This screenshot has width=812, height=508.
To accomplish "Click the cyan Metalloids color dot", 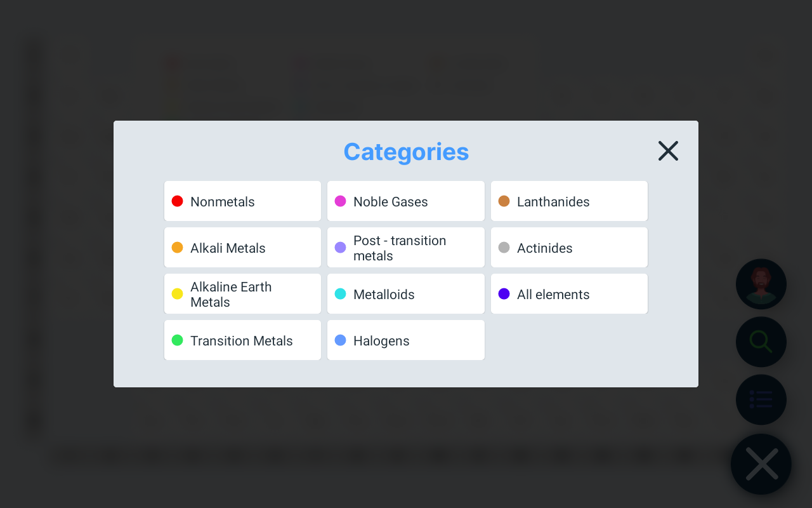I will click(341, 294).
